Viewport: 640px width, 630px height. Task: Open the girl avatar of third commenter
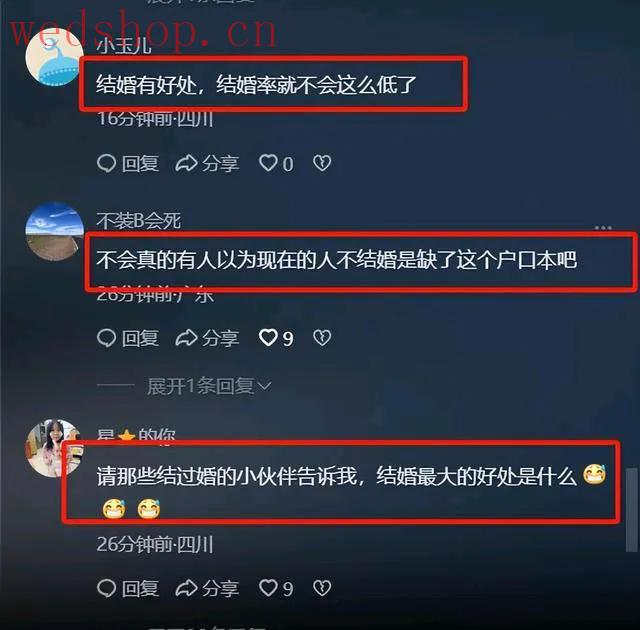54,448
